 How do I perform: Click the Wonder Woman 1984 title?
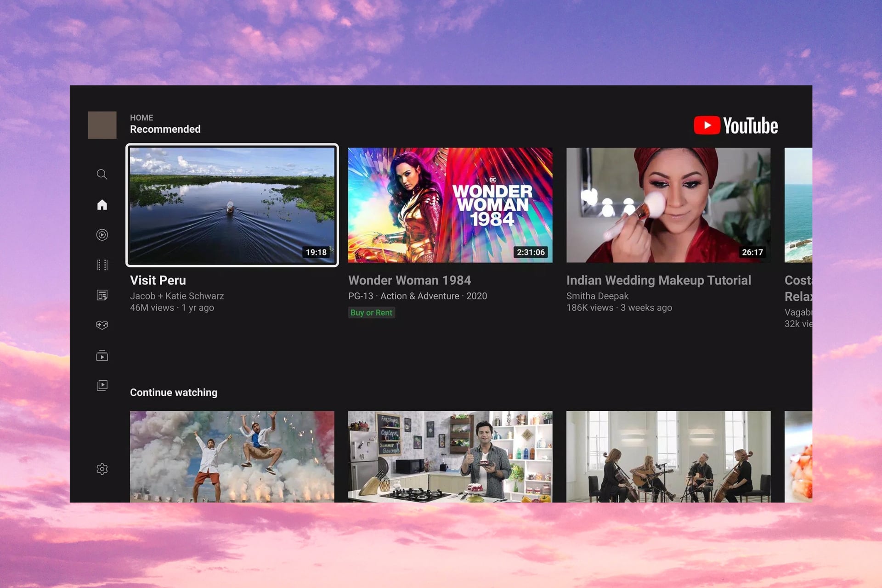point(409,280)
